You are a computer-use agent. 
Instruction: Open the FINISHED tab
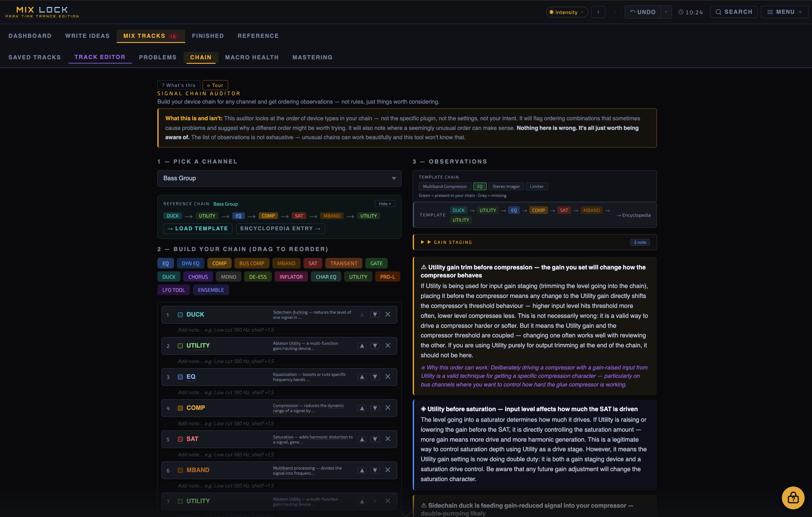pos(208,36)
